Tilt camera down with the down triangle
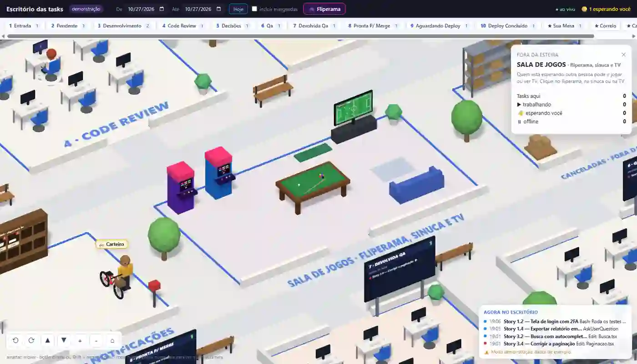 64,340
